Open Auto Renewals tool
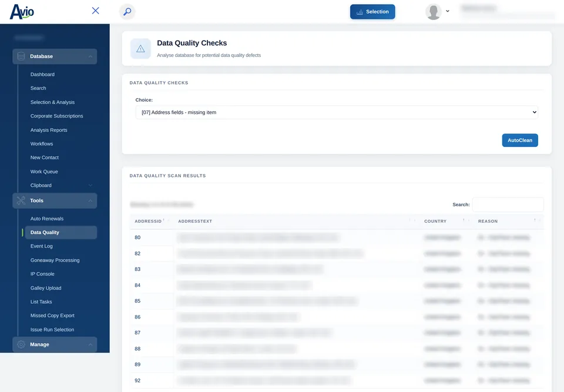This screenshot has width=564, height=392. (47, 219)
